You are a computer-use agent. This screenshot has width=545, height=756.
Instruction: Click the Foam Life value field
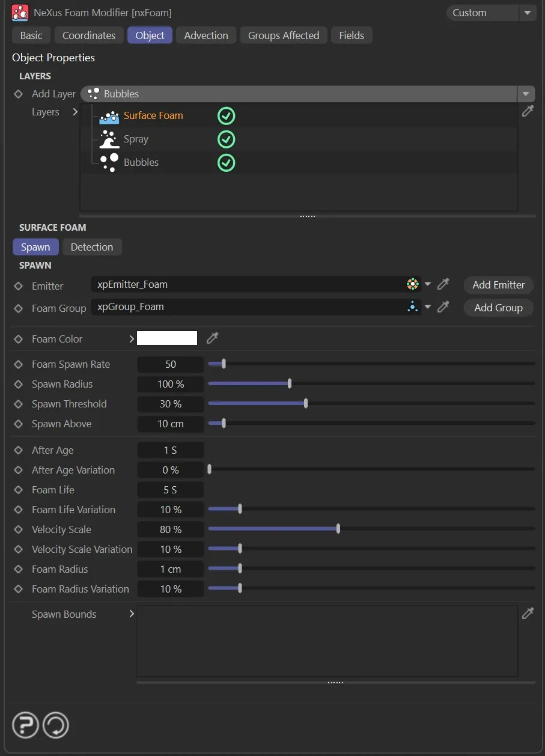(x=171, y=490)
